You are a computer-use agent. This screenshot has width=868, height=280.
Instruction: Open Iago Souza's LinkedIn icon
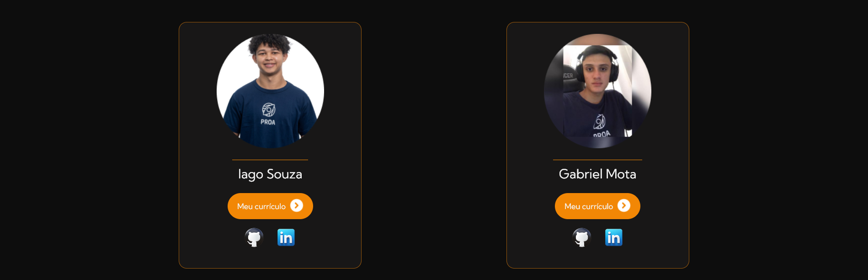(286, 237)
